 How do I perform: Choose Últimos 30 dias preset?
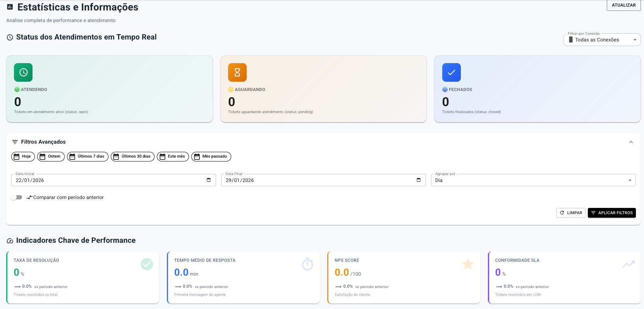coord(132,156)
